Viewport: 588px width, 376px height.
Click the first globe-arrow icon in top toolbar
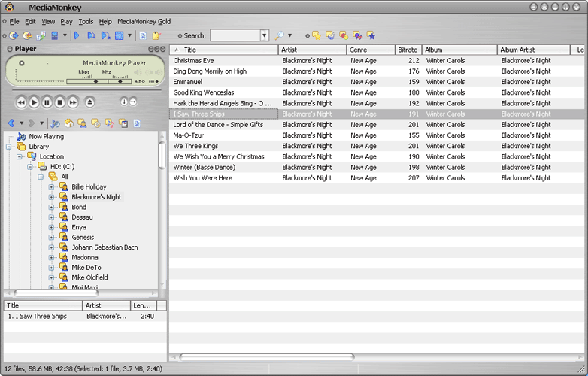[x=14, y=35]
